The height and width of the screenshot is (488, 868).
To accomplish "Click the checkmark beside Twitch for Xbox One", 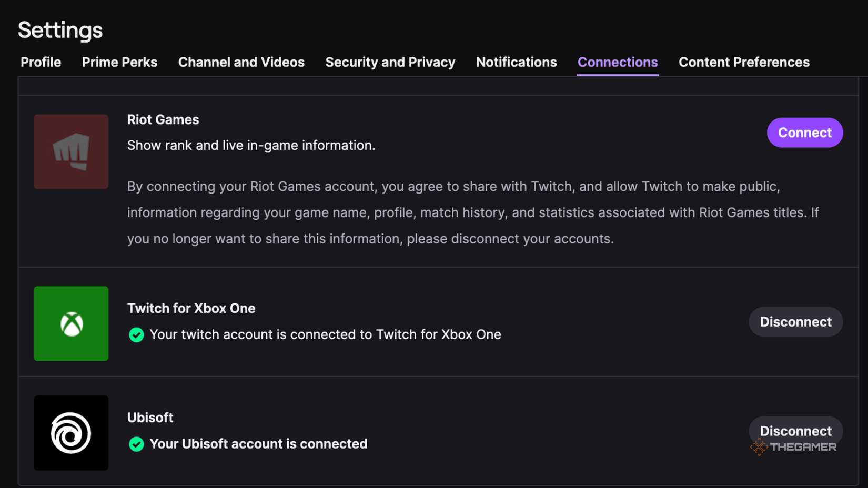I will tap(136, 334).
